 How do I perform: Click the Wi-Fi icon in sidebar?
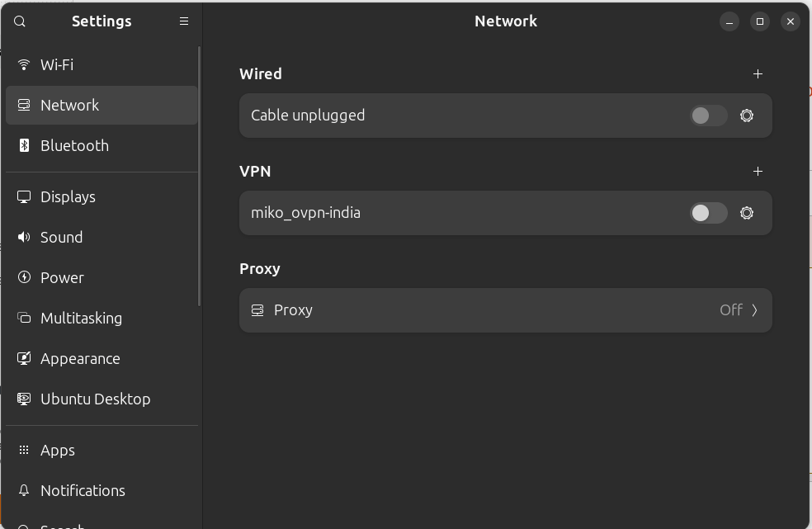click(x=24, y=65)
